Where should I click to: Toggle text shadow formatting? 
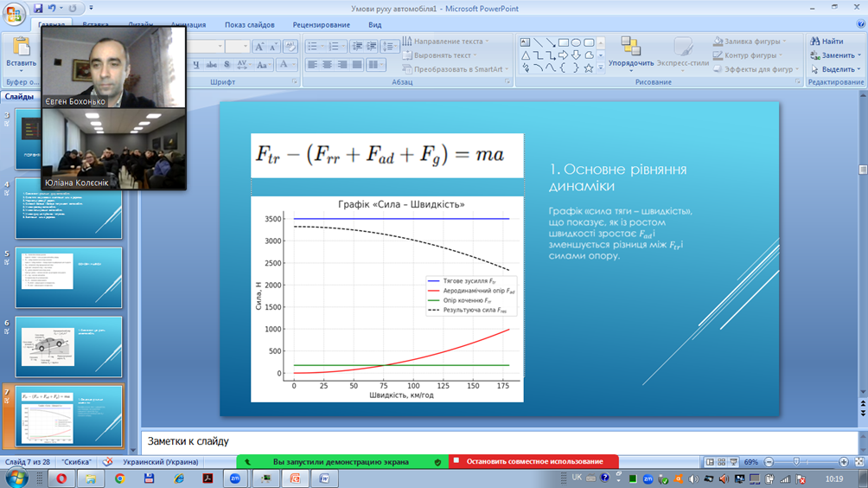[x=227, y=65]
